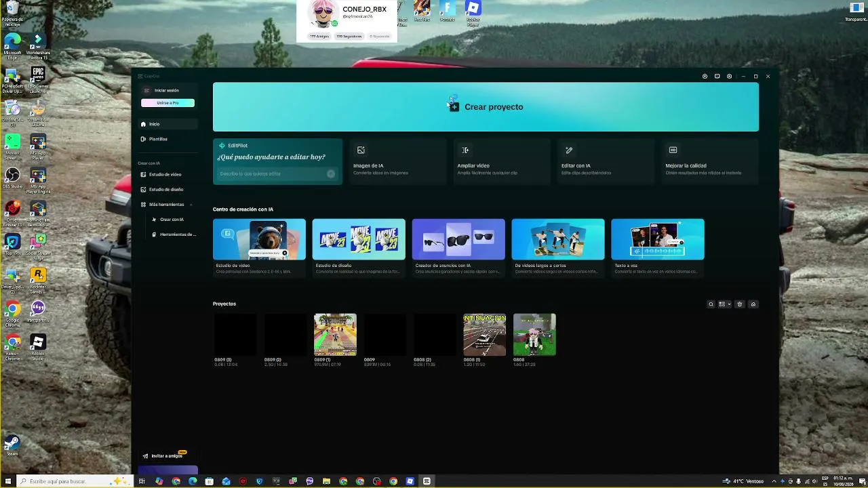
Task: Click the Unirse a Pro button
Action: [167, 103]
